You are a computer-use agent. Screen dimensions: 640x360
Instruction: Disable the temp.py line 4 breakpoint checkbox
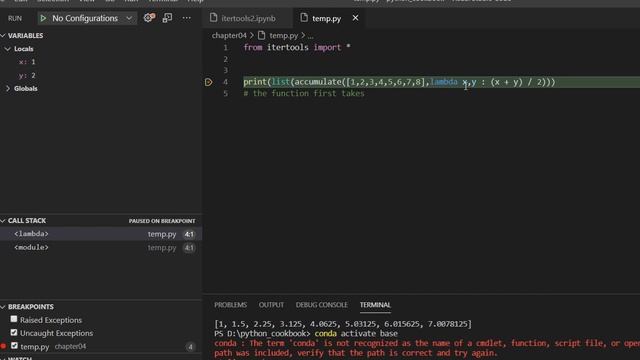coord(14,346)
